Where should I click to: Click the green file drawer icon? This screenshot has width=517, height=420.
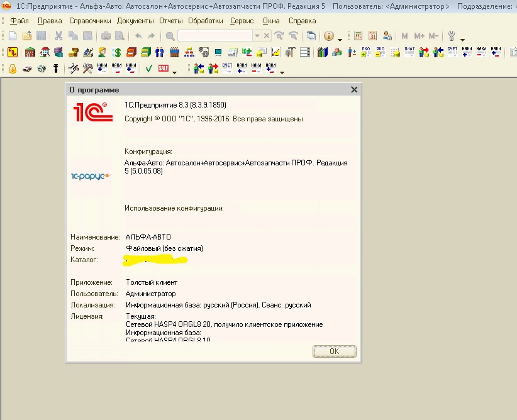pyautogui.click(x=145, y=52)
